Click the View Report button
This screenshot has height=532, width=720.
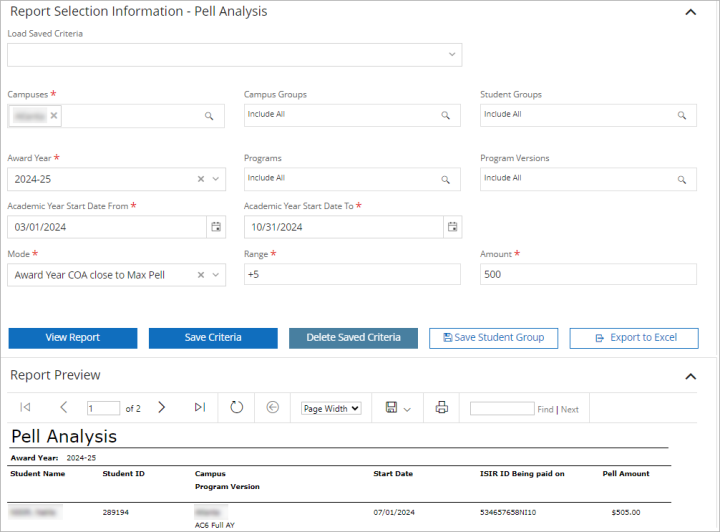73,338
